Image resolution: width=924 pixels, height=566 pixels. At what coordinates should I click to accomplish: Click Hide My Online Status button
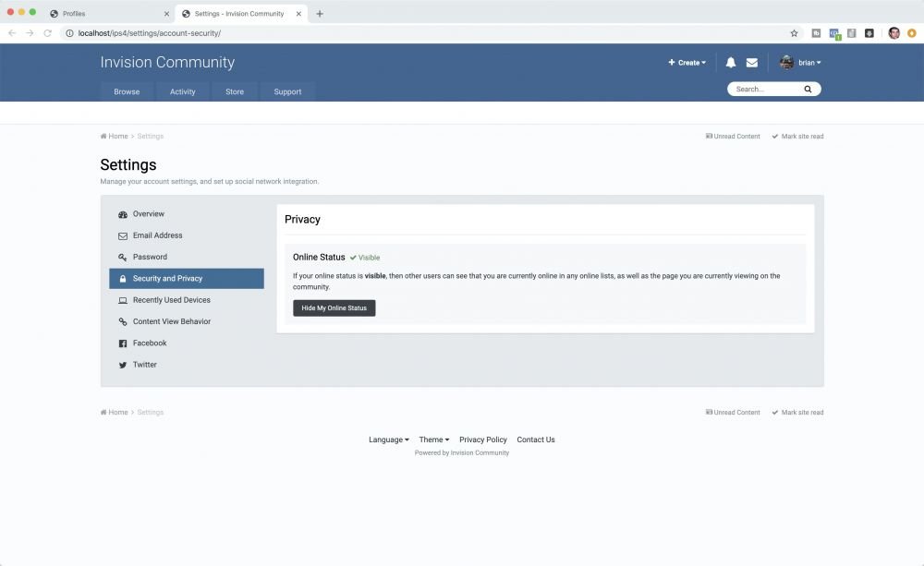[x=334, y=308]
